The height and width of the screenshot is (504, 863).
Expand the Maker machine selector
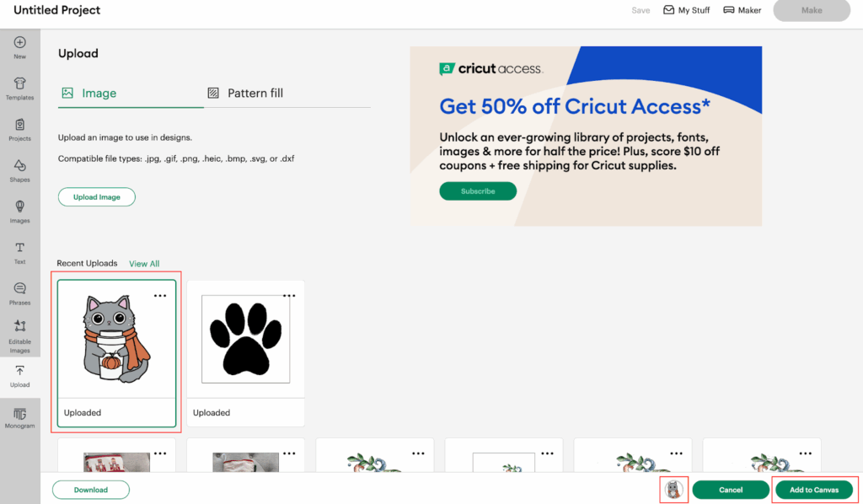pyautogui.click(x=742, y=11)
